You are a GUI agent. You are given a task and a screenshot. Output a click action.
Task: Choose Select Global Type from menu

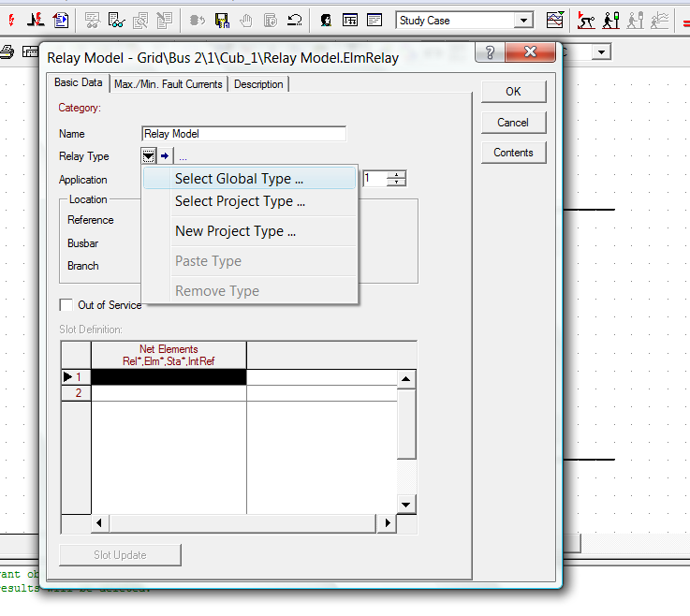[239, 179]
